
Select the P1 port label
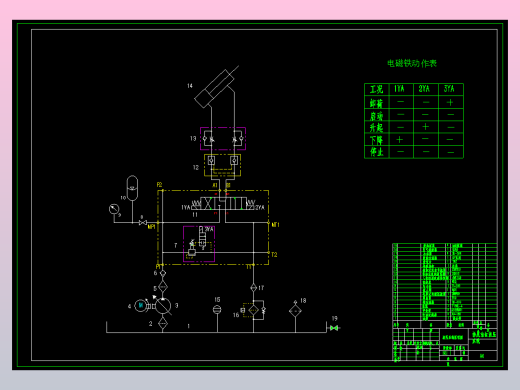tap(158, 267)
